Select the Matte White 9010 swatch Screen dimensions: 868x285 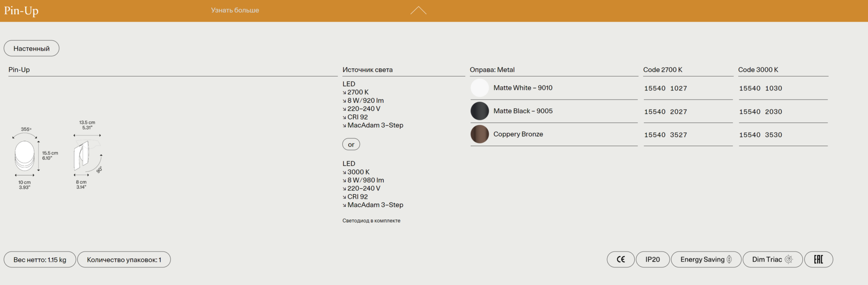[x=480, y=88]
